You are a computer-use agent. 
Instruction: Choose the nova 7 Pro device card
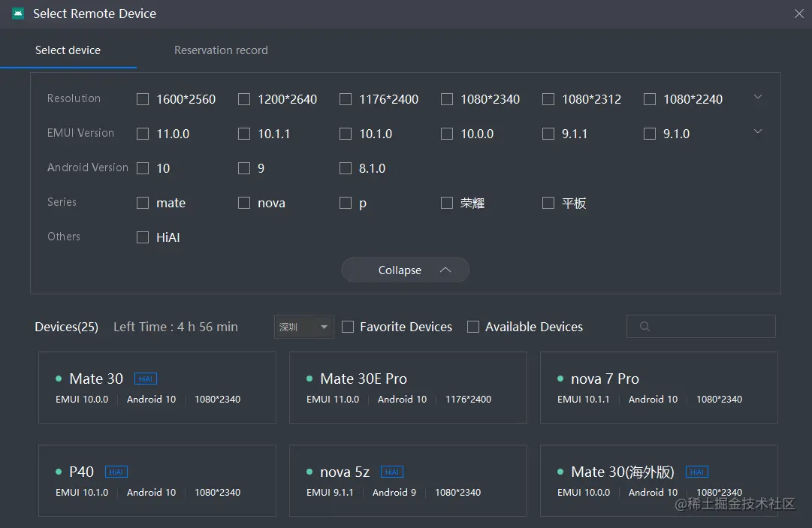point(659,388)
